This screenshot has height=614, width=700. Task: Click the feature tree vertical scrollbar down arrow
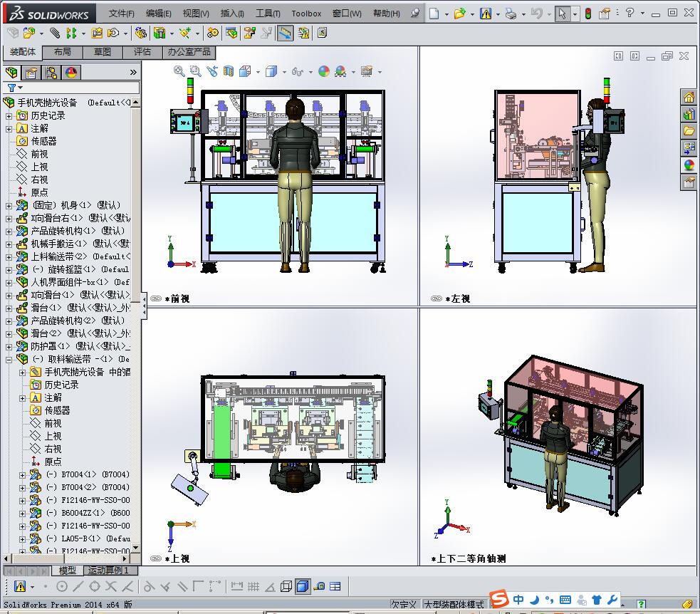pos(136,547)
